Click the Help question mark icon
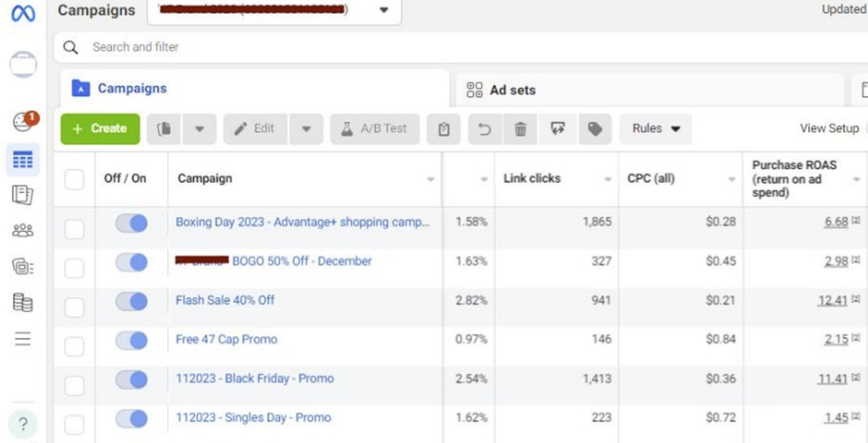Image resolution: width=868 pixels, height=443 pixels. [x=23, y=424]
